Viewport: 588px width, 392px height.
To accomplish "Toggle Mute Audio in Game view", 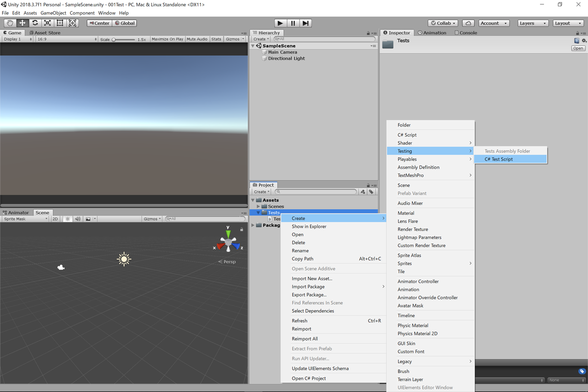I will (197, 39).
